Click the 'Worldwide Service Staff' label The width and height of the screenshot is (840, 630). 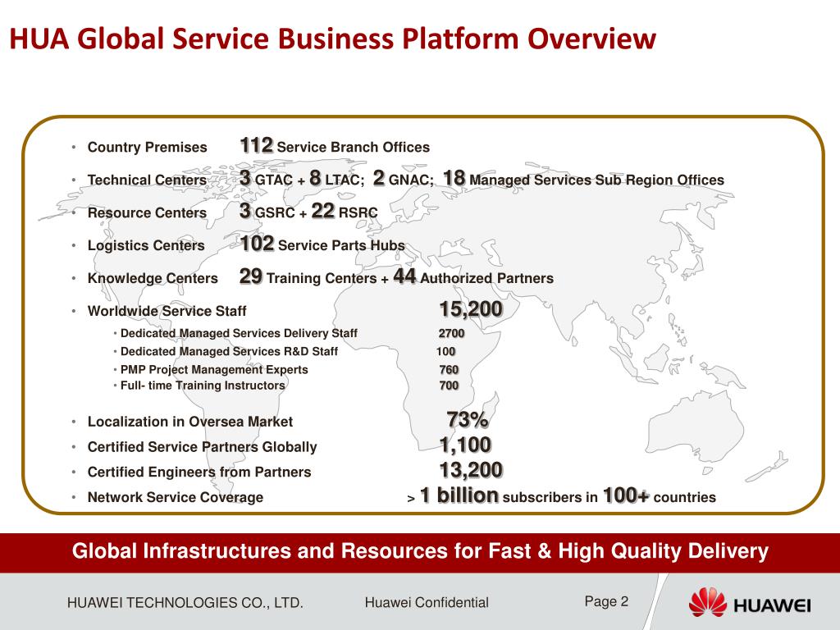167,311
